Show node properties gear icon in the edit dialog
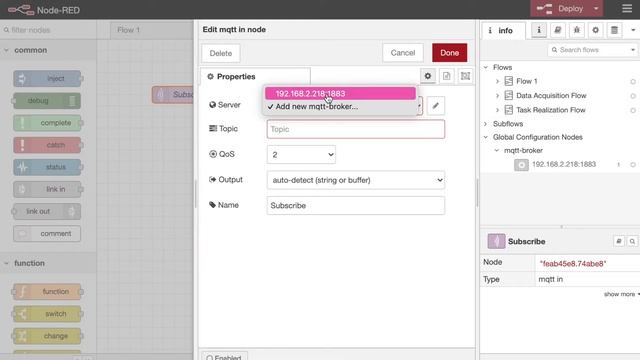This screenshot has height=360, width=640. [428, 76]
